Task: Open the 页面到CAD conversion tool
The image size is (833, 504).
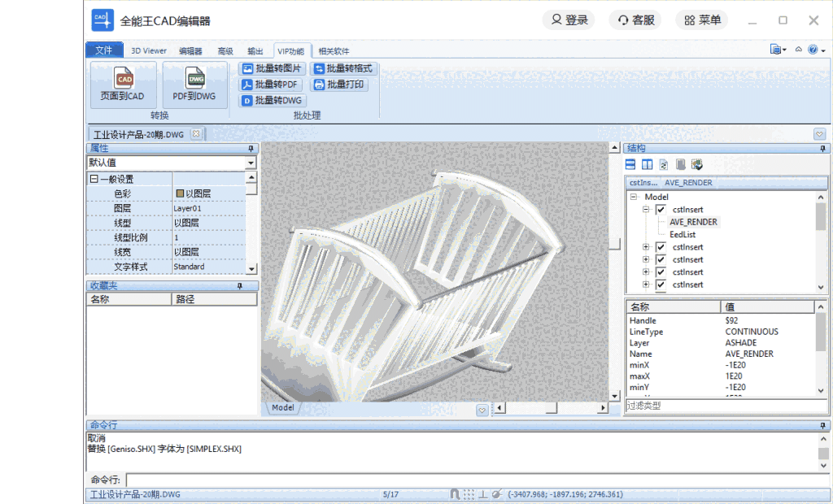Action: pos(124,82)
